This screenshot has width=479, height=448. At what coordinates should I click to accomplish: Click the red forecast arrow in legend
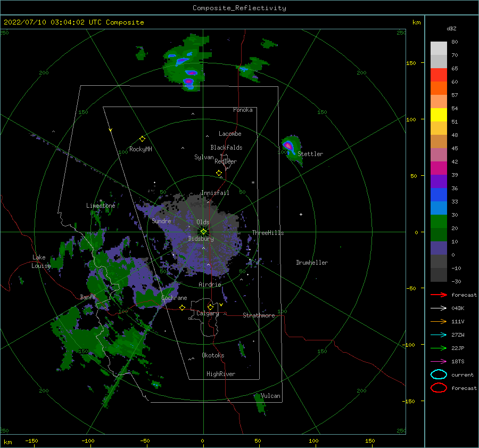pyautogui.click(x=439, y=295)
